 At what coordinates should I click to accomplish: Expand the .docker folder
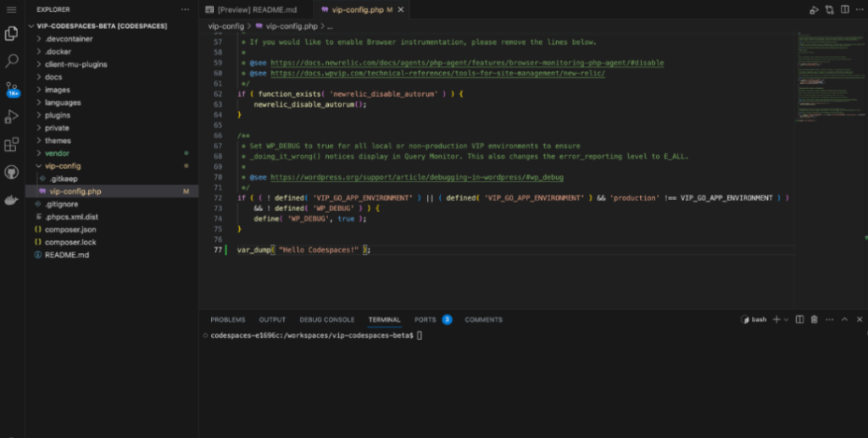[x=58, y=52]
